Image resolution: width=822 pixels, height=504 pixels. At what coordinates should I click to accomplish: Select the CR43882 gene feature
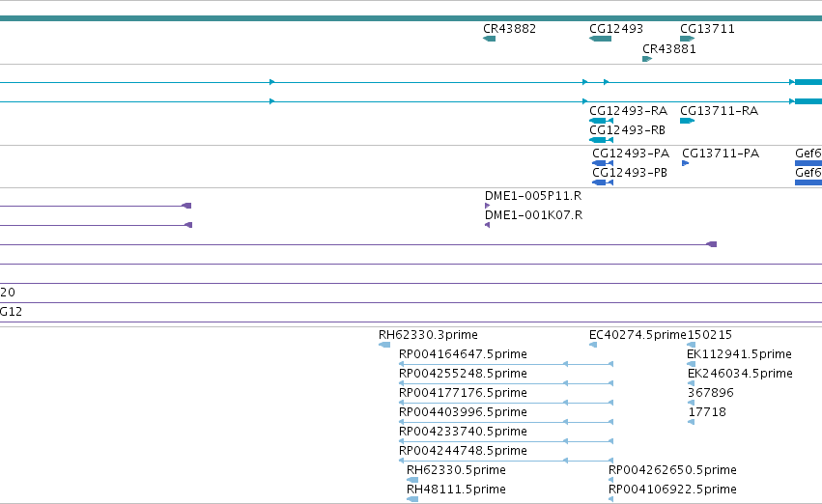pos(489,39)
